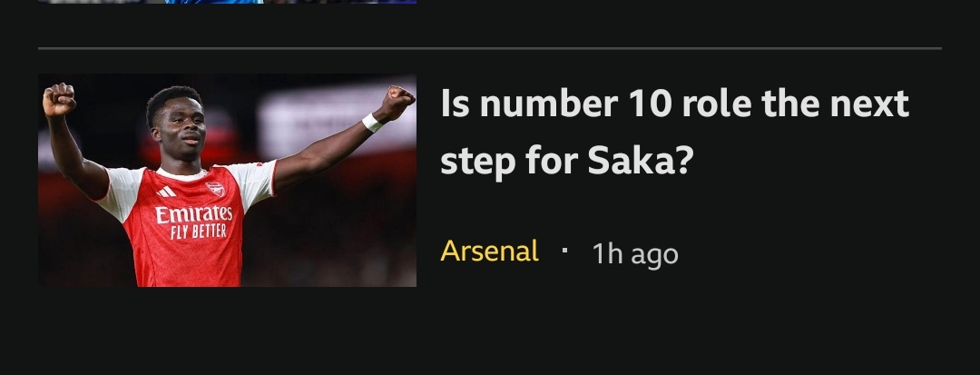980x375 pixels.
Task: Open the Saka number 10 role headline
Action: (673, 133)
